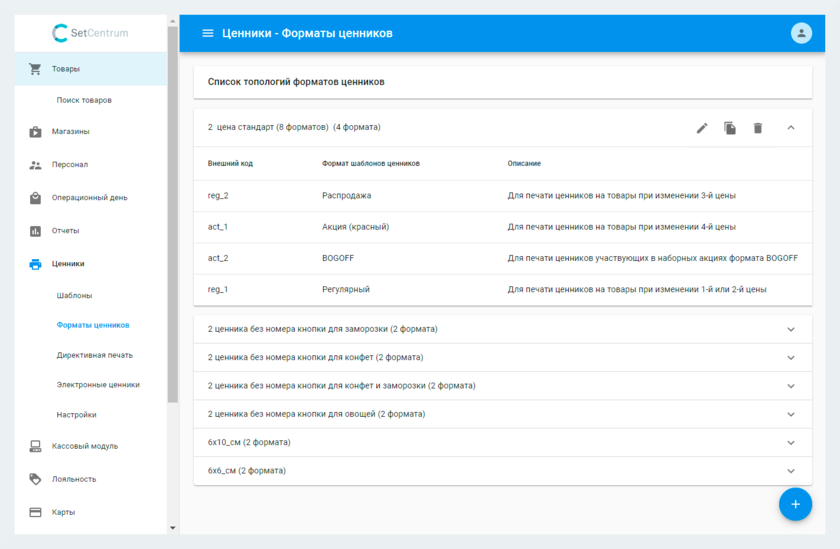
Task: Open Магазины section in the sidebar
Action: pos(70,132)
